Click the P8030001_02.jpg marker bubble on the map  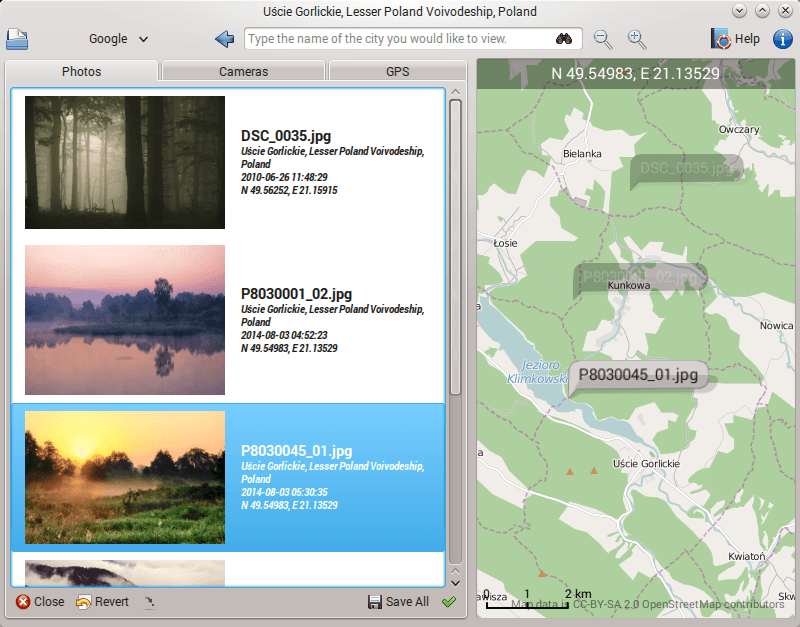[640, 277]
